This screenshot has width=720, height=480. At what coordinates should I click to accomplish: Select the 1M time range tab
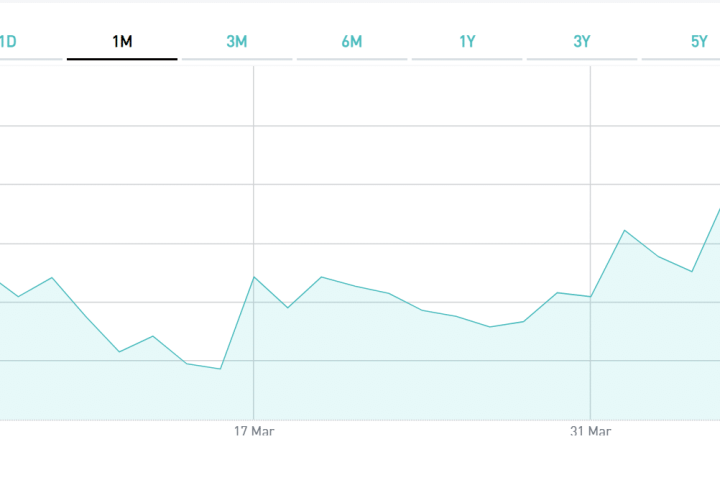click(122, 42)
